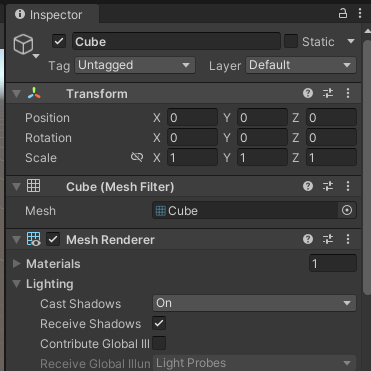Open Transform component help reference
The width and height of the screenshot is (371, 371).
click(308, 93)
